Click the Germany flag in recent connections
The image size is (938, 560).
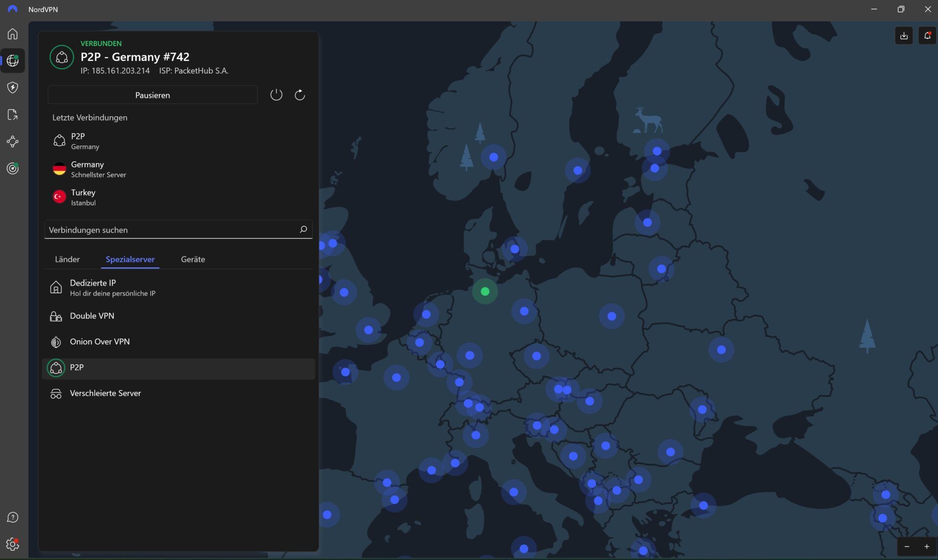point(59,169)
